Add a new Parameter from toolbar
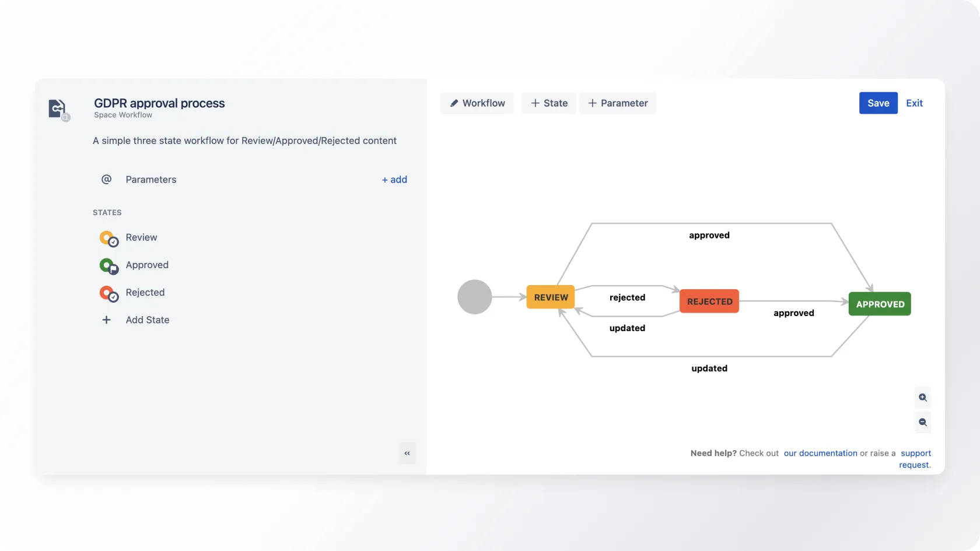Image resolution: width=980 pixels, height=551 pixels. coord(617,103)
